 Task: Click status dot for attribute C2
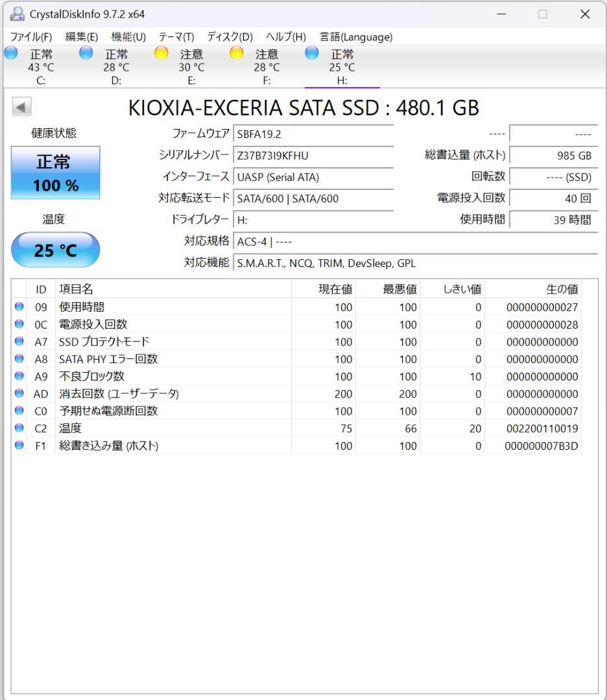pos(19,428)
